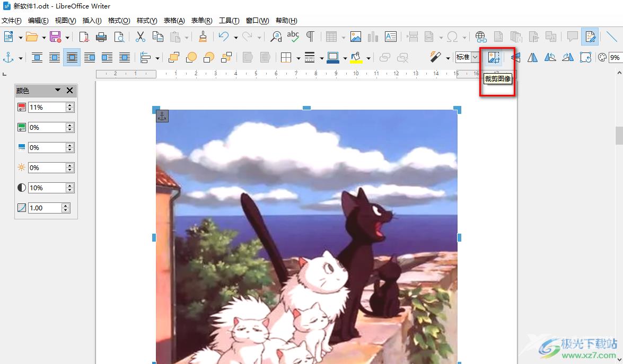Click the New Document icon
This screenshot has width=623, height=364.
pyautogui.click(x=8, y=37)
